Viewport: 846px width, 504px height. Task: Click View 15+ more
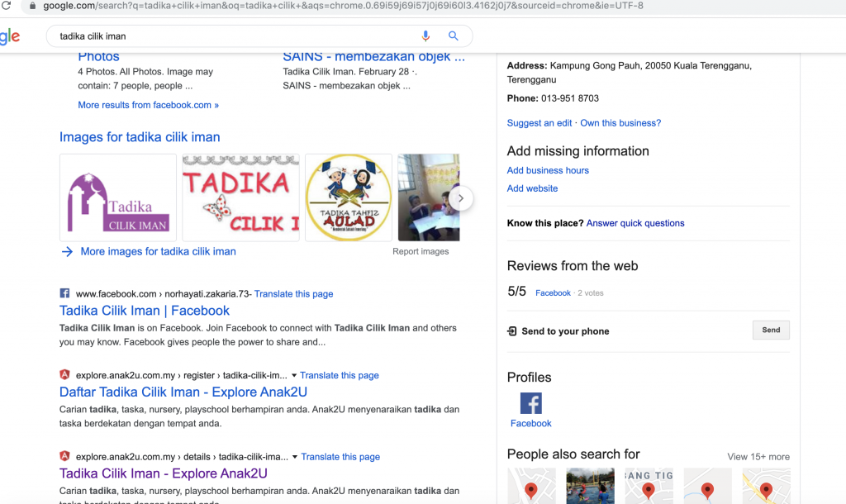click(758, 457)
